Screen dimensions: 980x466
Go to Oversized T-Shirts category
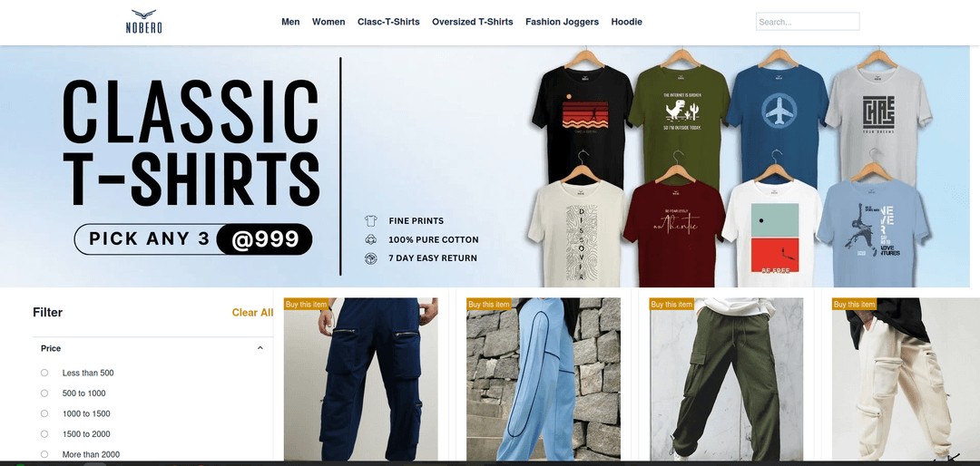(x=473, y=22)
